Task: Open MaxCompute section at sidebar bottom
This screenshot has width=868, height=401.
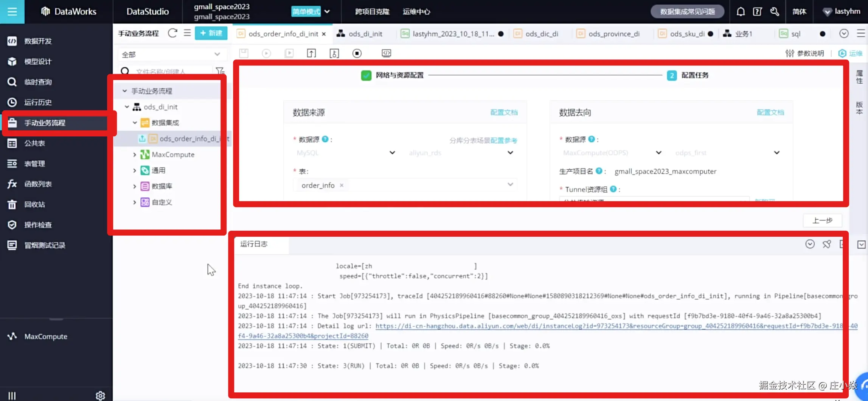Action: click(x=45, y=336)
